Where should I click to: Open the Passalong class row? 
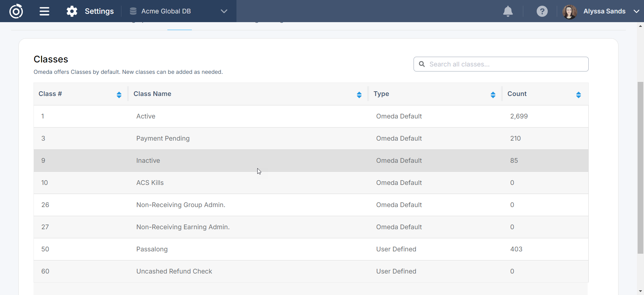tap(152, 249)
